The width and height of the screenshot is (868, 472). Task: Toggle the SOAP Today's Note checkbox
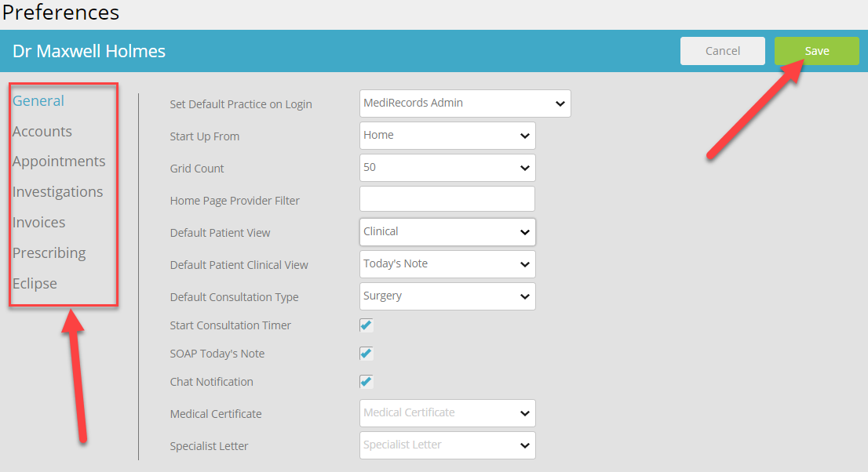coord(366,354)
